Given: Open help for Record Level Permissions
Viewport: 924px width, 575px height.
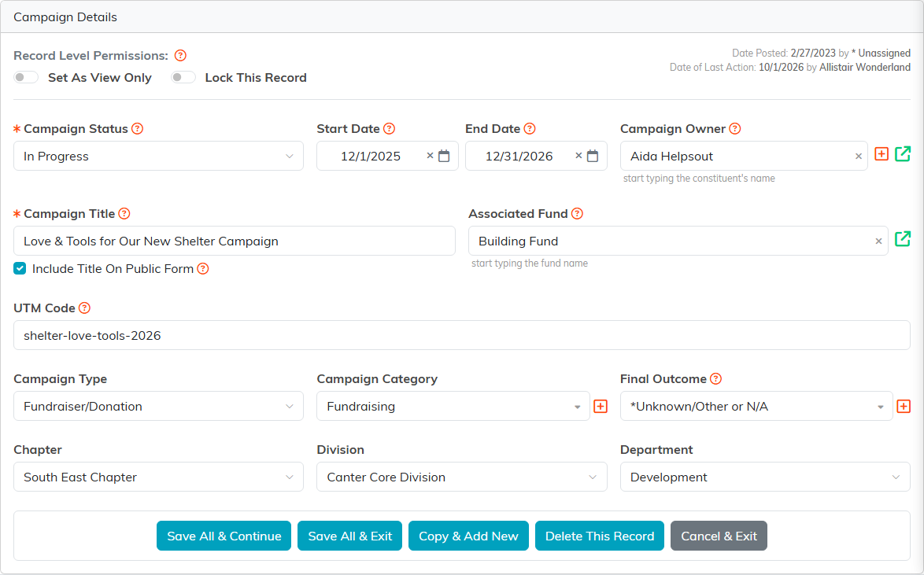Looking at the screenshot, I should 181,55.
